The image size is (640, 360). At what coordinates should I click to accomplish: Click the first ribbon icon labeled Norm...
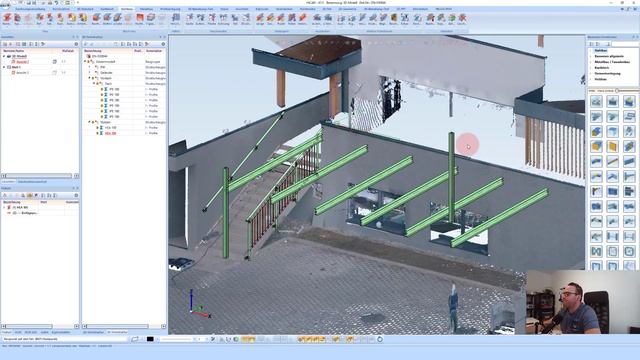click(x=7, y=19)
